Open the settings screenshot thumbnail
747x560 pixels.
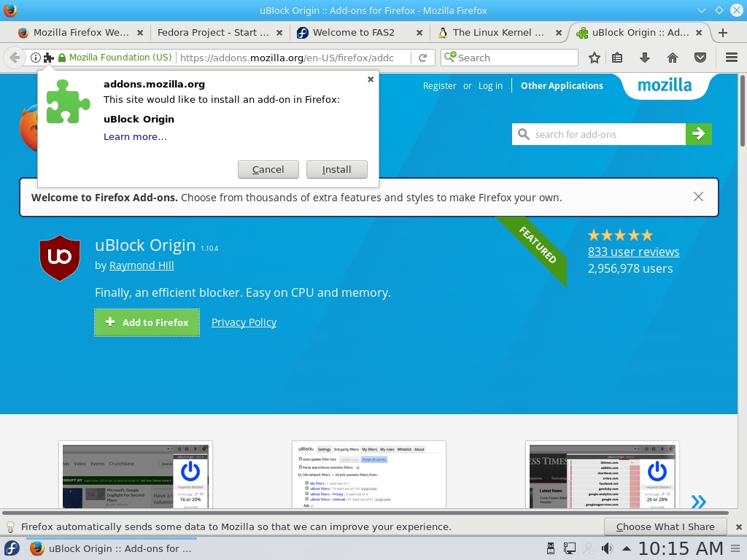pos(369,475)
